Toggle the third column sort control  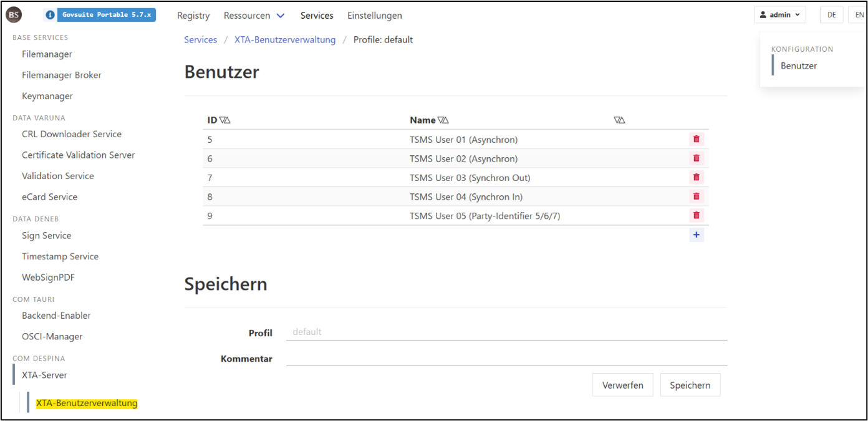619,120
